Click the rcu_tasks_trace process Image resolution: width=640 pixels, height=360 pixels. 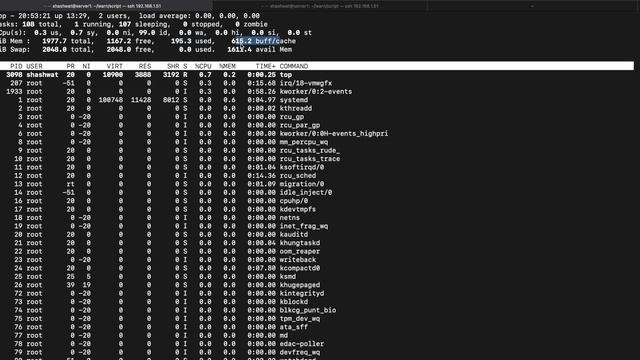click(309, 159)
